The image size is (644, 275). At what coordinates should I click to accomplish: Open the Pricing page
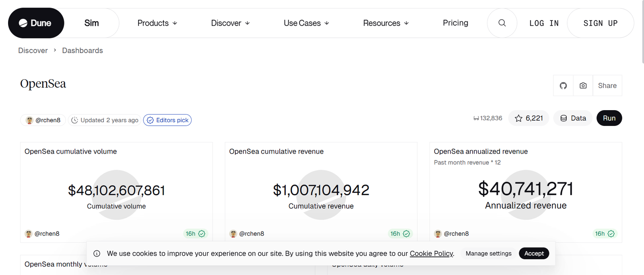pos(455,23)
